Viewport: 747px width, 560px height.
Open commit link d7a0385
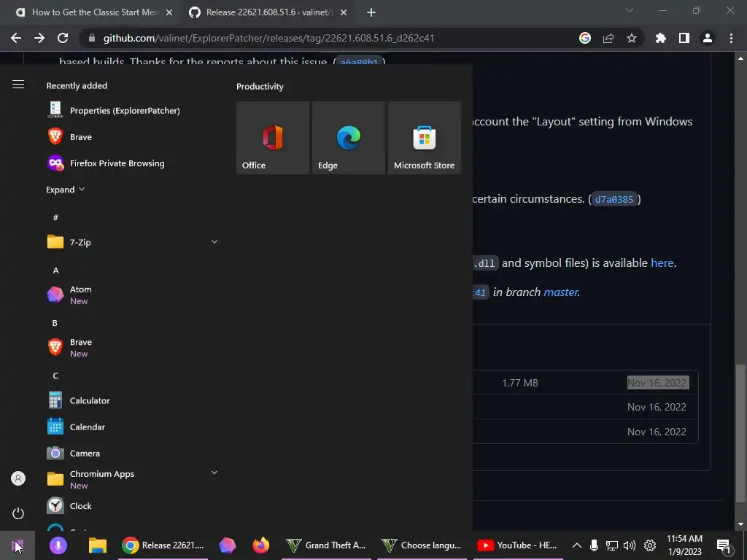point(614,199)
